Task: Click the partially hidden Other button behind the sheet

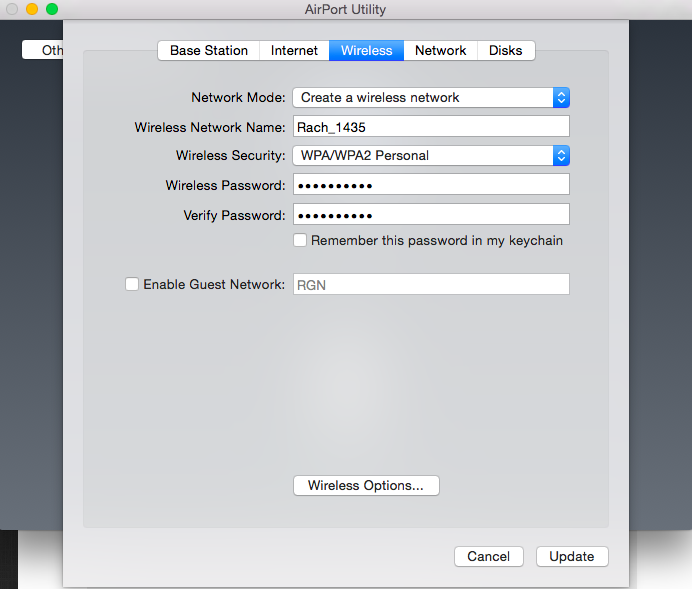Action: [x=43, y=50]
